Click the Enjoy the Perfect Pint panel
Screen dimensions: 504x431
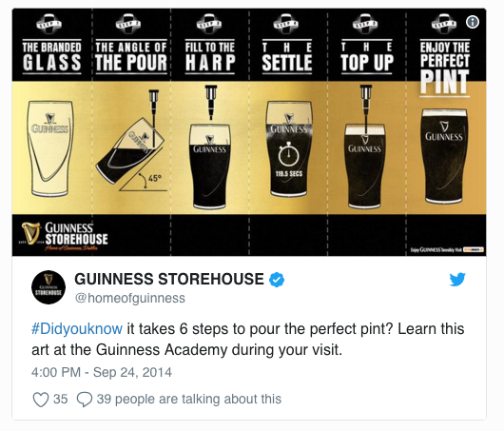(x=446, y=132)
